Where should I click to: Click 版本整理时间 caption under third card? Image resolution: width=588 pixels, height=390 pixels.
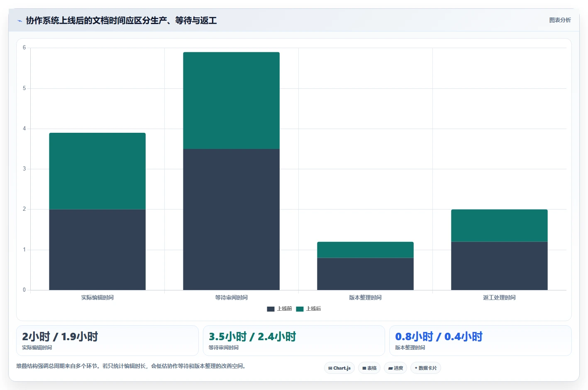[410, 348]
